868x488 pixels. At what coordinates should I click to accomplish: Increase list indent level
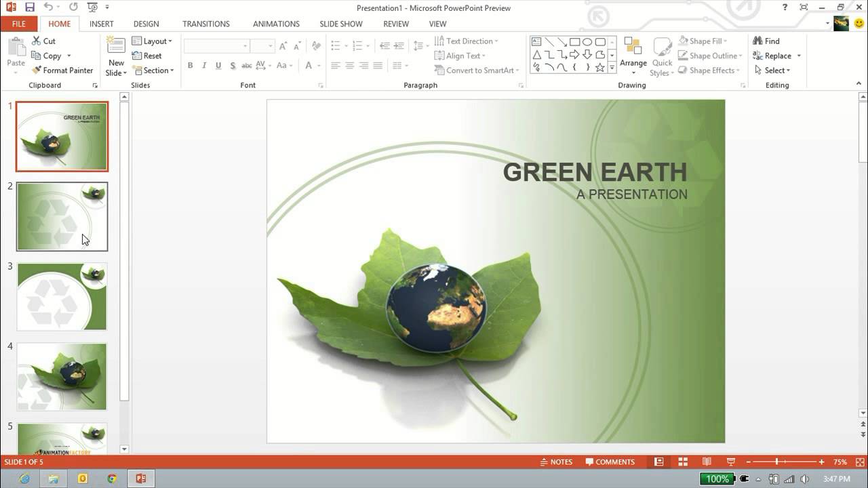click(x=399, y=45)
